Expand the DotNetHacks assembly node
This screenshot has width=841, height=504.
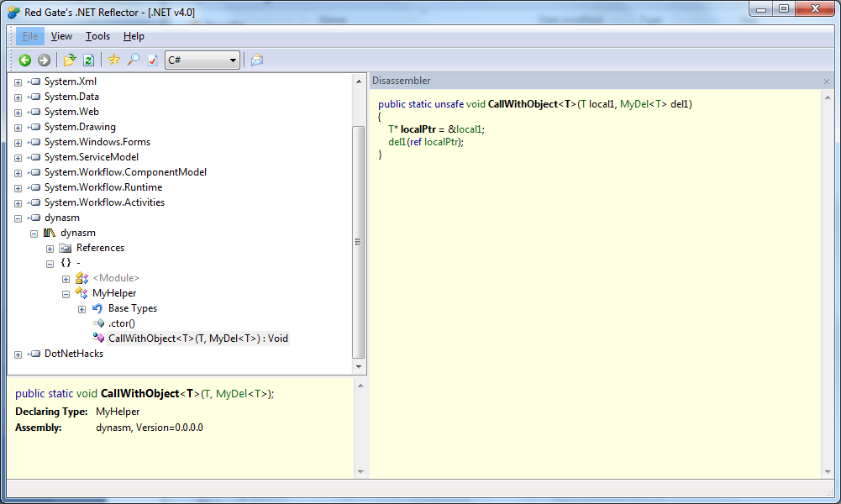(18, 354)
